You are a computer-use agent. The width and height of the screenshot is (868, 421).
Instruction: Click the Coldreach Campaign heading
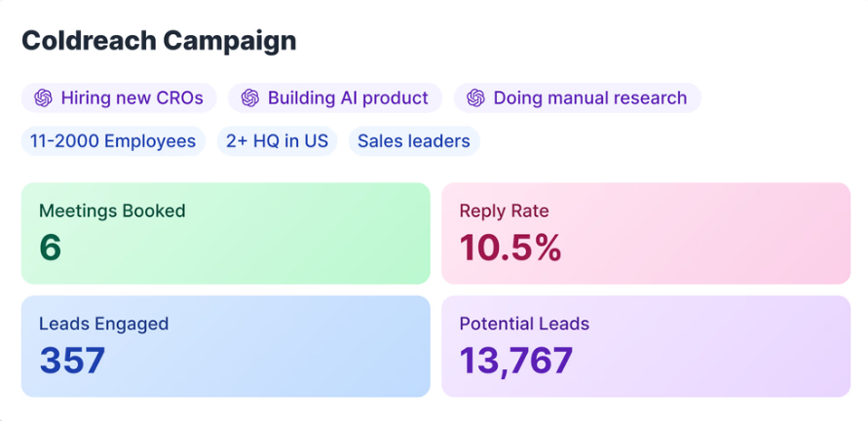point(159,42)
